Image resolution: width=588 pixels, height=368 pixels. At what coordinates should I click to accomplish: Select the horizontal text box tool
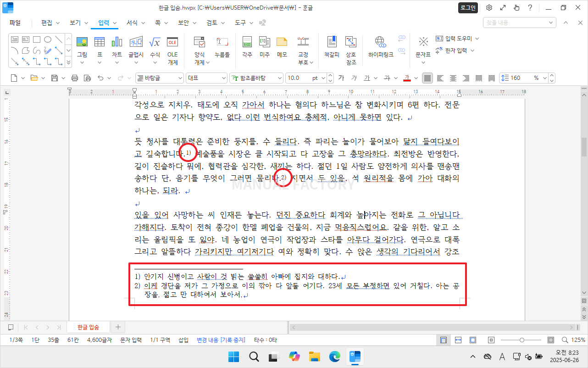[15, 39]
